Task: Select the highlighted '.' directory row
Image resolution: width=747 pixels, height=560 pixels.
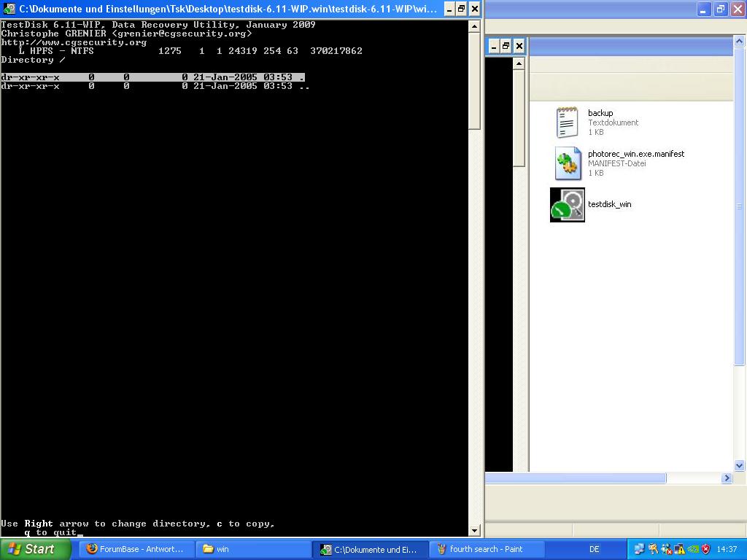Action: coord(152,77)
